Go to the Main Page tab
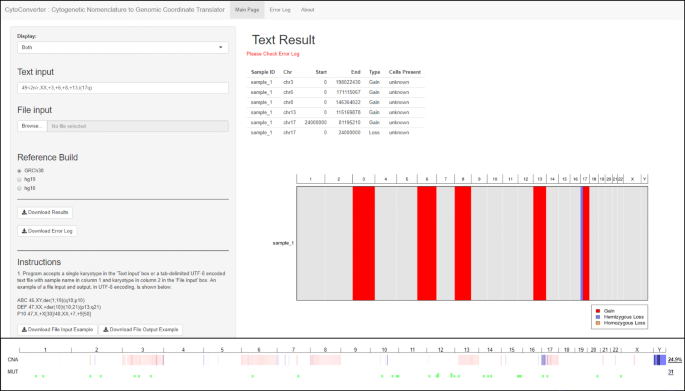The image size is (685, 391). pos(247,10)
